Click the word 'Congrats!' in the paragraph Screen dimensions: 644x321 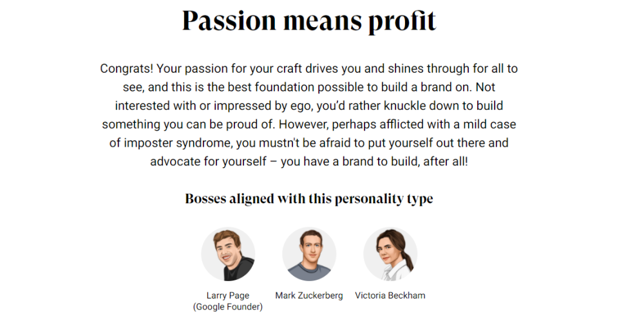pos(127,69)
